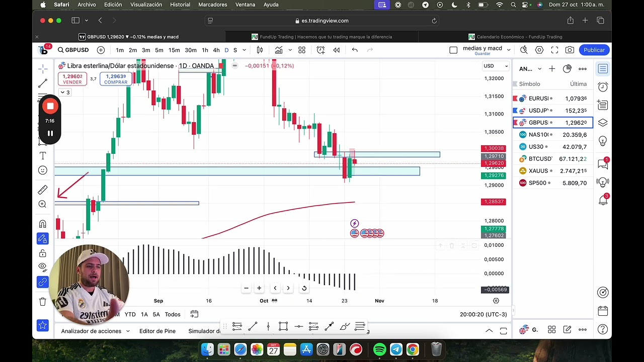Viewport: 644px width, 362px height.
Task: Take a chart snapshot with camera icon
Action: pos(570,50)
